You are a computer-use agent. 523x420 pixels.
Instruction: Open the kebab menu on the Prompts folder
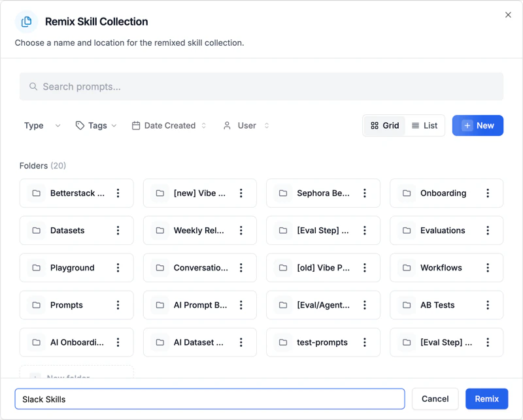[x=118, y=305]
